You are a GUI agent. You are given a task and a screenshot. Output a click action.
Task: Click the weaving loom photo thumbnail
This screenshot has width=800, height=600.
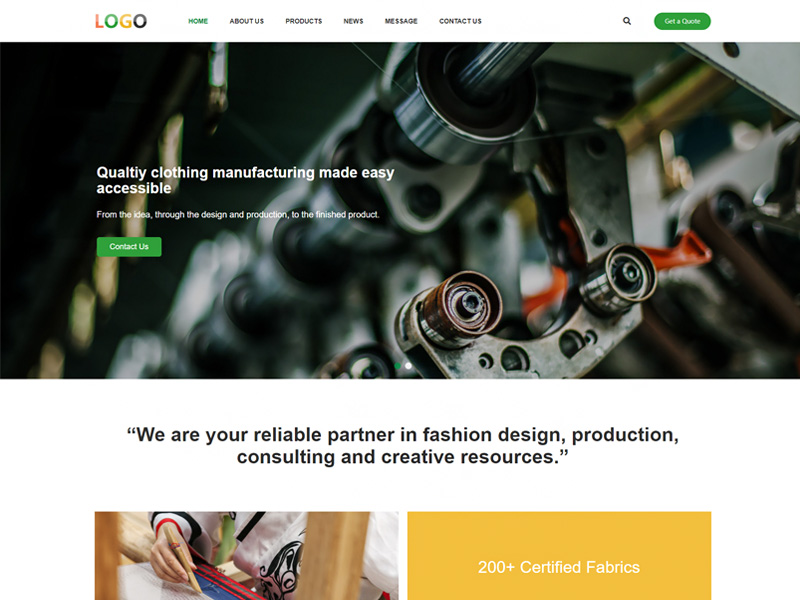pos(246,556)
